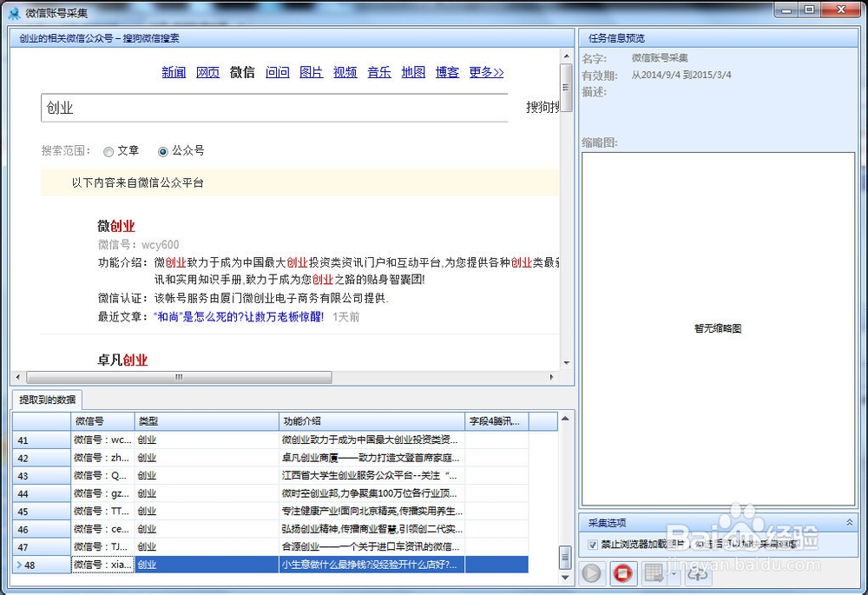Toggle the 禁止浏览器加载图片 checkbox
This screenshot has height=595, width=868.
point(593,545)
